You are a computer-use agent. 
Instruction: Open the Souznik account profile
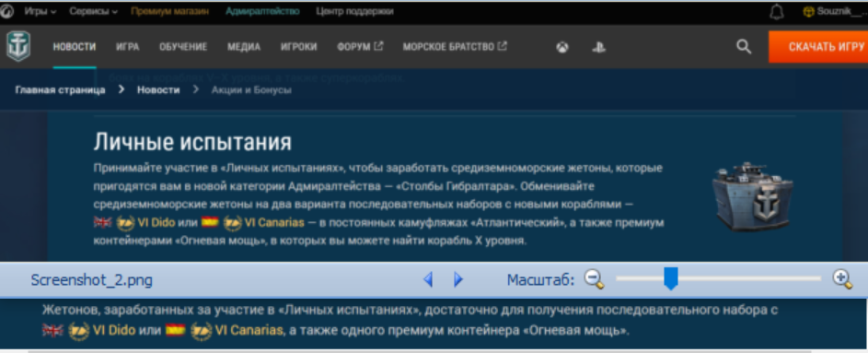coord(834,12)
